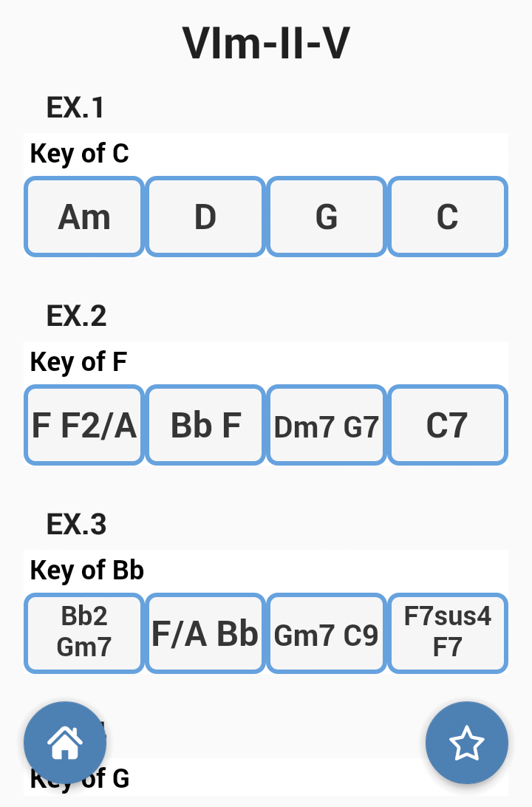Tap the Gm7 C9 chord box
532x807 pixels.
(327, 634)
